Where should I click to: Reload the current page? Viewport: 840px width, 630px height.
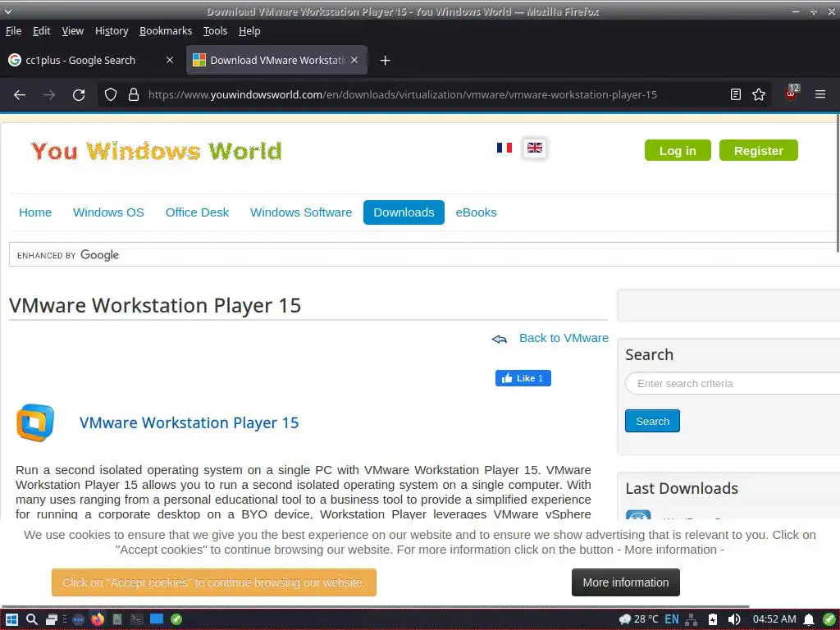pyautogui.click(x=79, y=95)
